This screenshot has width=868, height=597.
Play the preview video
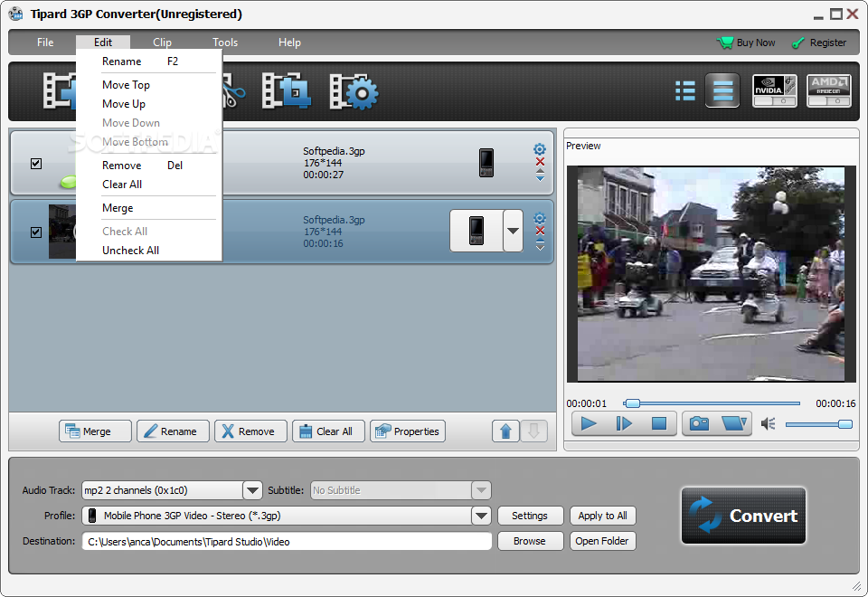[589, 423]
